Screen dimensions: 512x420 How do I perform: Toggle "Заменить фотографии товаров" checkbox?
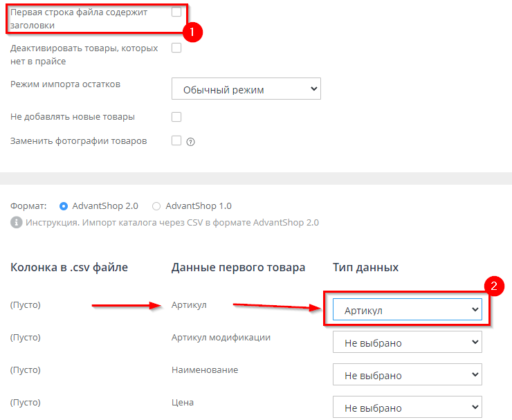[x=176, y=140]
